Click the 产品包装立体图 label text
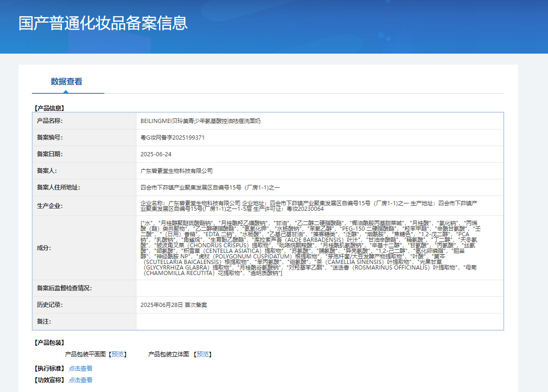Screen dimensions: 548x392 (x=169, y=354)
